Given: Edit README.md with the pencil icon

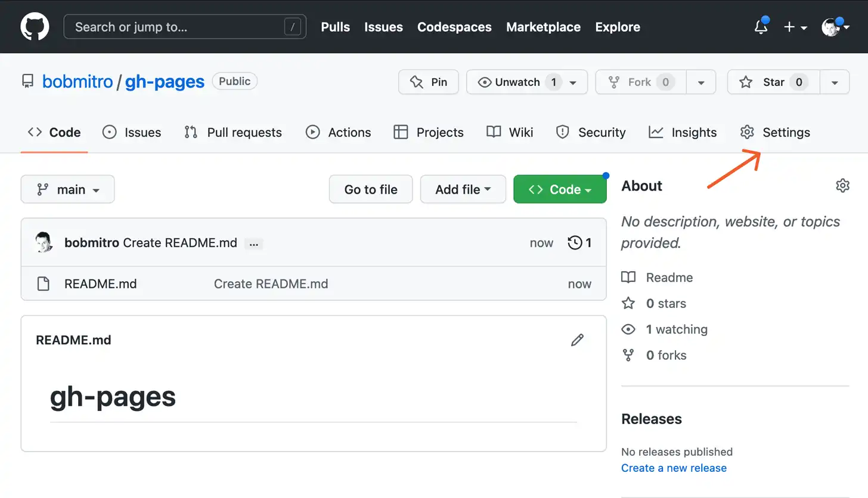Looking at the screenshot, I should tap(576, 340).
